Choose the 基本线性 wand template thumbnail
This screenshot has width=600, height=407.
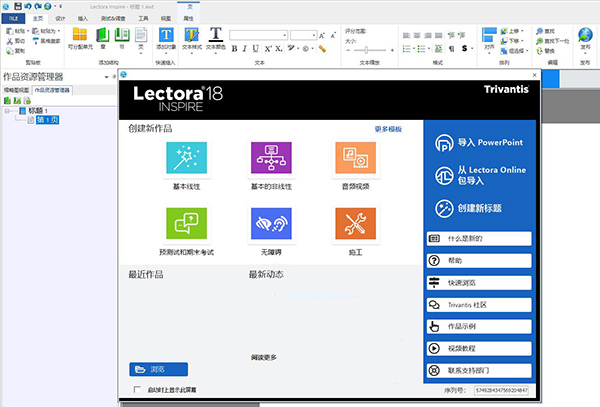pyautogui.click(x=187, y=158)
